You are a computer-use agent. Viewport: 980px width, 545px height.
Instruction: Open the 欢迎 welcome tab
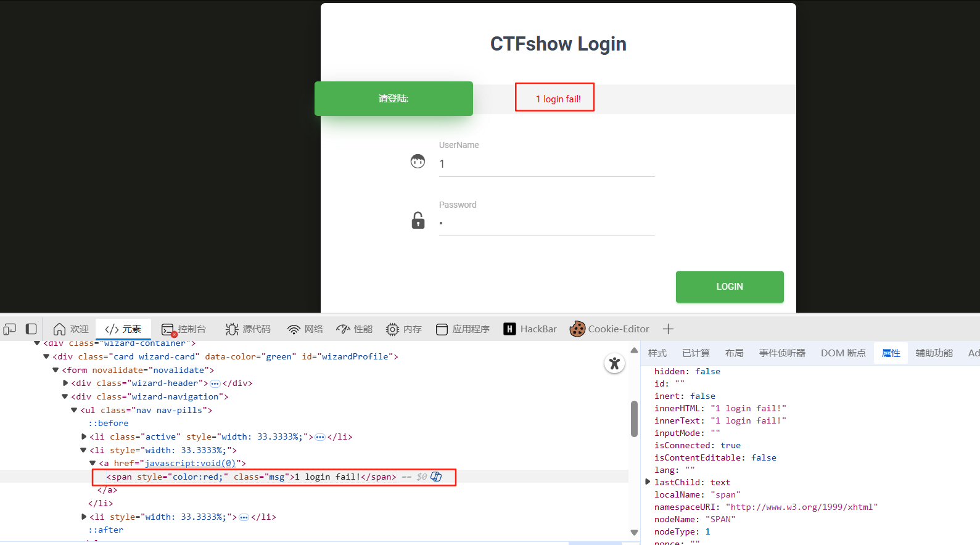click(71, 329)
